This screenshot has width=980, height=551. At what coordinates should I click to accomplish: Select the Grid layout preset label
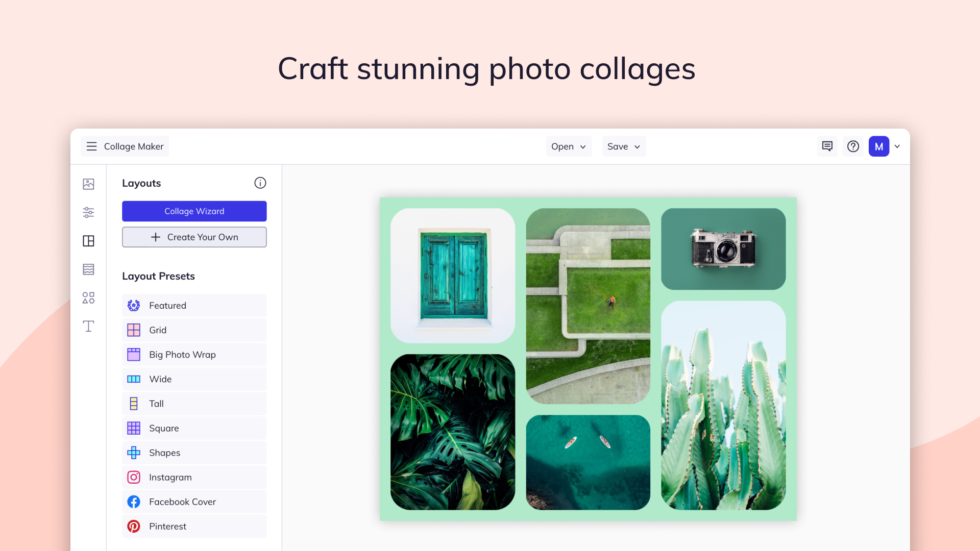(x=158, y=330)
